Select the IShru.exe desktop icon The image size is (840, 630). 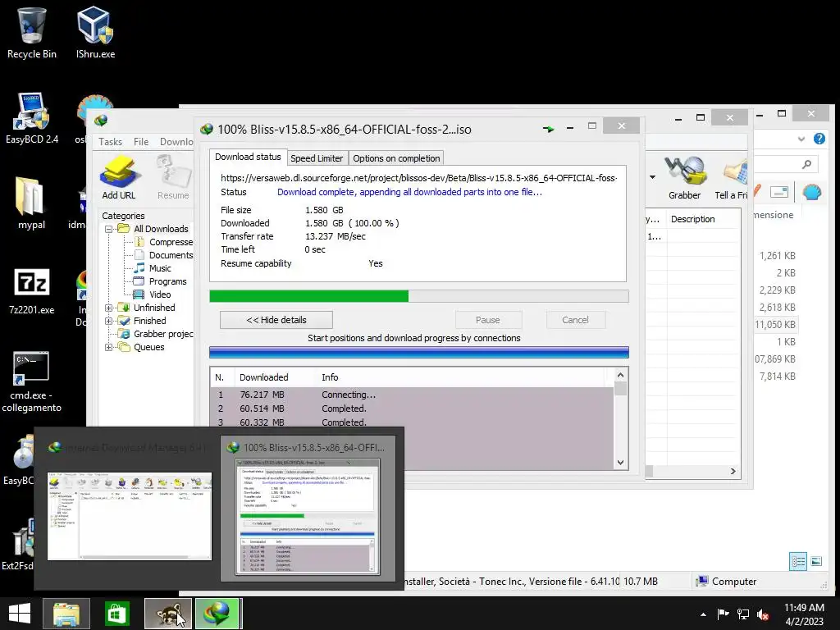[x=95, y=33]
